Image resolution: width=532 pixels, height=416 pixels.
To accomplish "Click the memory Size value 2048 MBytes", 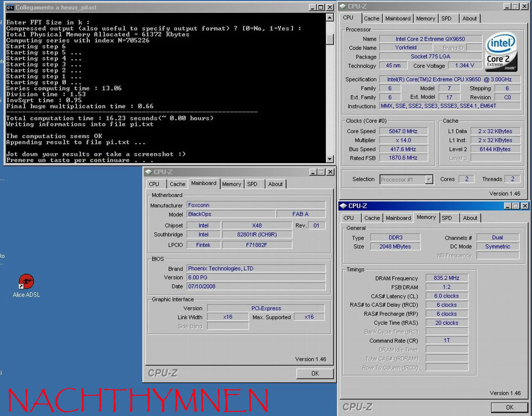I will tap(395, 247).
